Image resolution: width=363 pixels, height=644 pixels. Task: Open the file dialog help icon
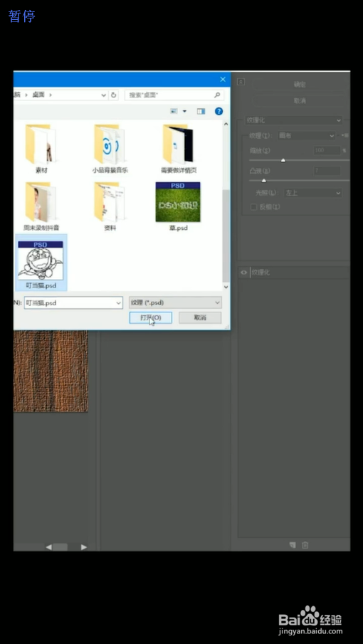219,111
